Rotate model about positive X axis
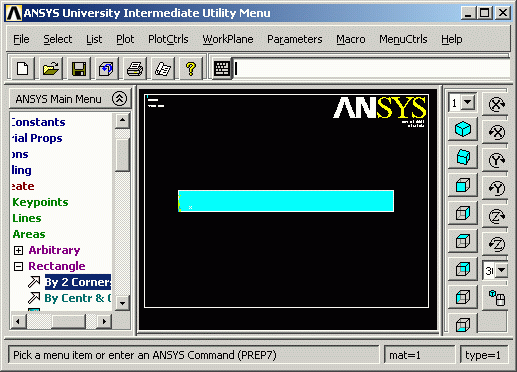The width and height of the screenshot is (517, 372). 496,104
